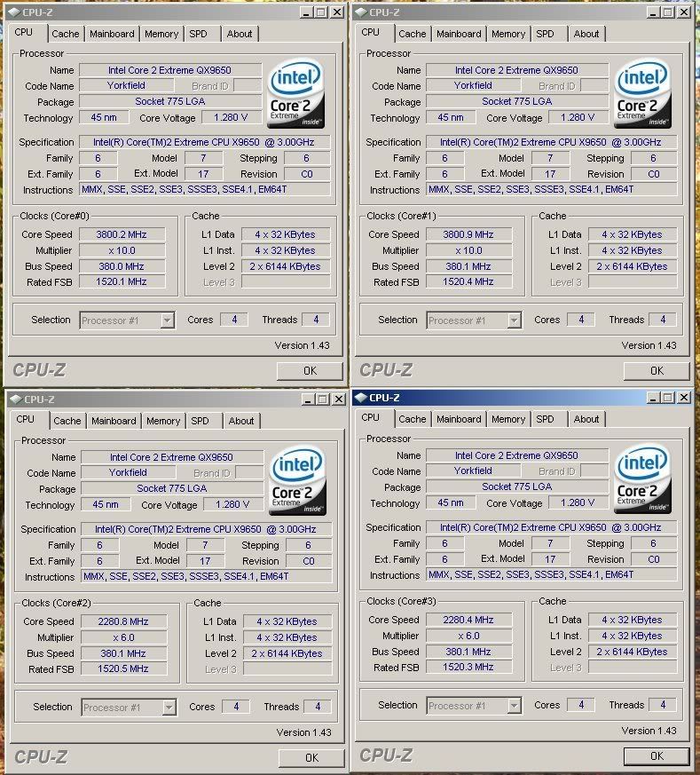700x775 pixels.
Task: Click Socket 775 LGA field in Core#3 window
Action: (x=517, y=486)
